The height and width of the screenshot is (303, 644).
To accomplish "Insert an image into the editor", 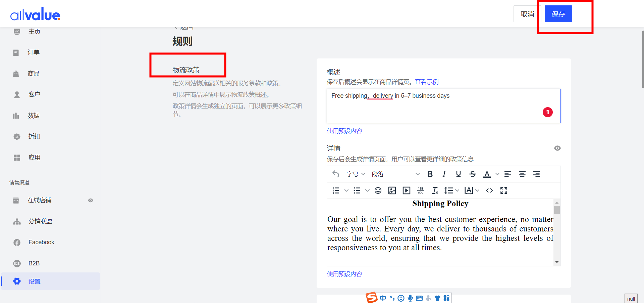I will click(x=392, y=191).
